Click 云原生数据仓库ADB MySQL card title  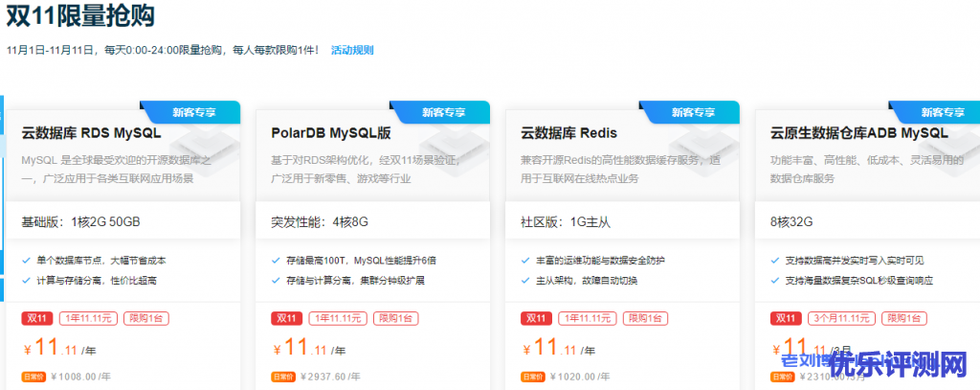click(858, 132)
